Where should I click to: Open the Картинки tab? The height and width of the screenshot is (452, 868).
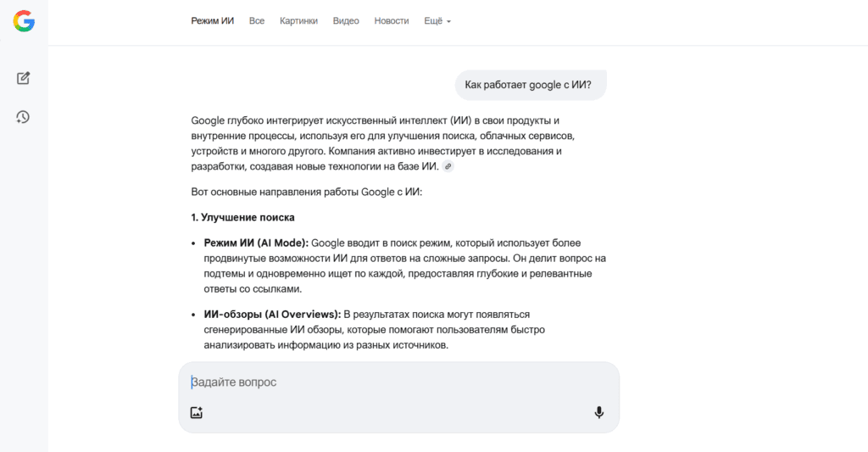(298, 21)
